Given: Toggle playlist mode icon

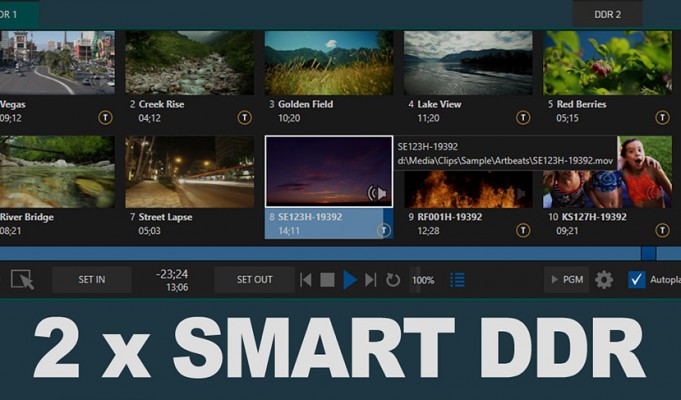Looking at the screenshot, I should coord(457,280).
